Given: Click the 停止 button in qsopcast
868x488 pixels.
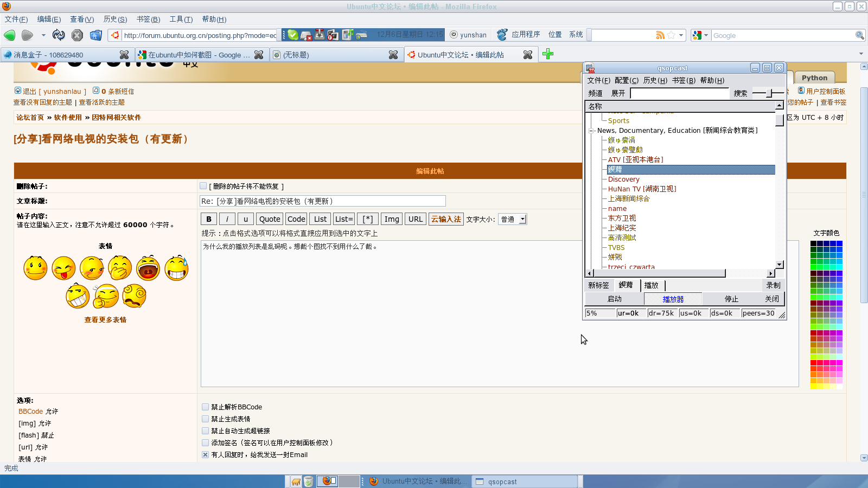Looking at the screenshot, I should [731, 299].
